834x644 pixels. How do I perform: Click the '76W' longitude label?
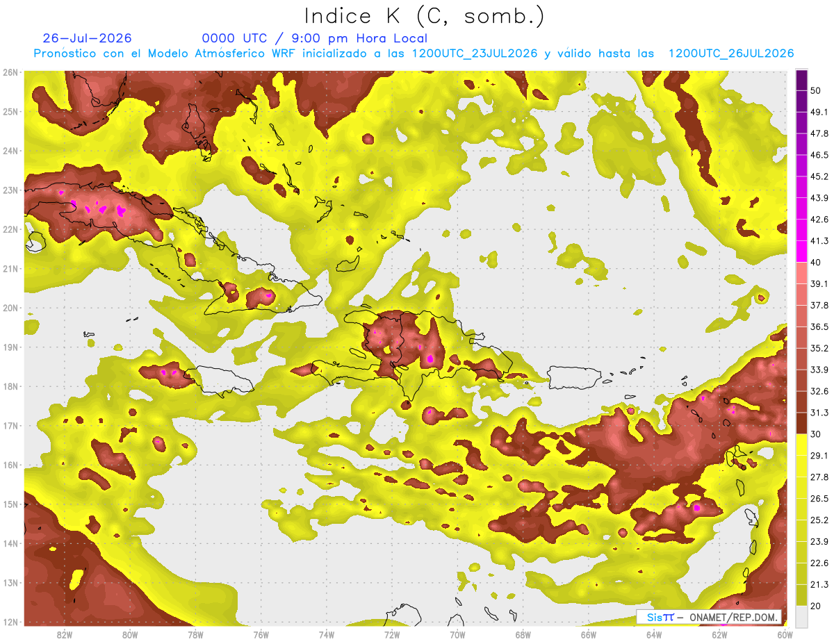pos(261,634)
